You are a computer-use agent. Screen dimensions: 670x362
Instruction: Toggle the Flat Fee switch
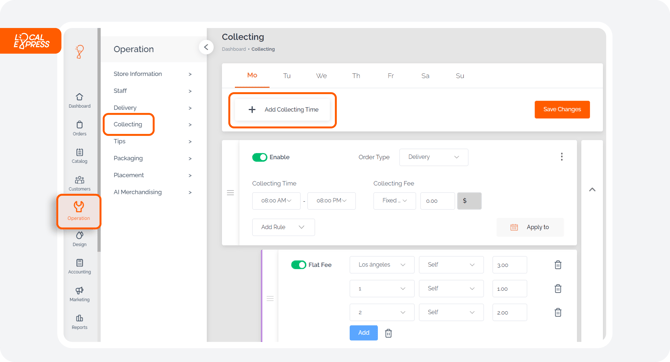click(298, 265)
